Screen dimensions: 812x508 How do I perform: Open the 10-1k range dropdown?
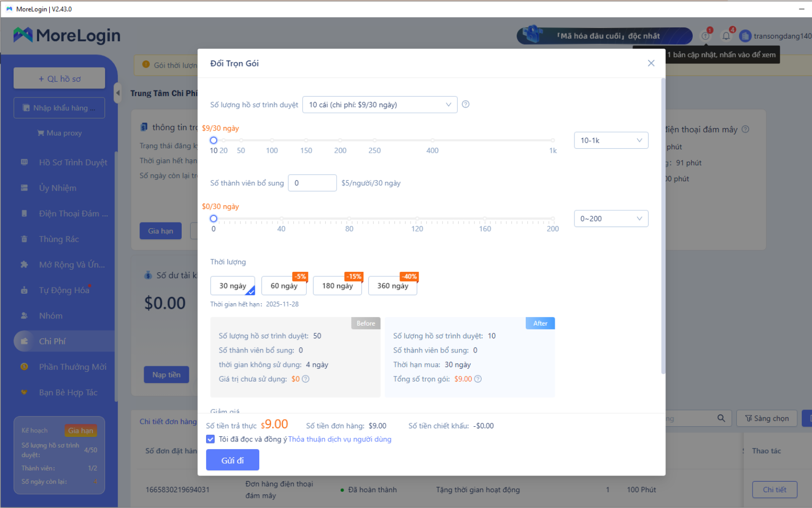click(611, 140)
